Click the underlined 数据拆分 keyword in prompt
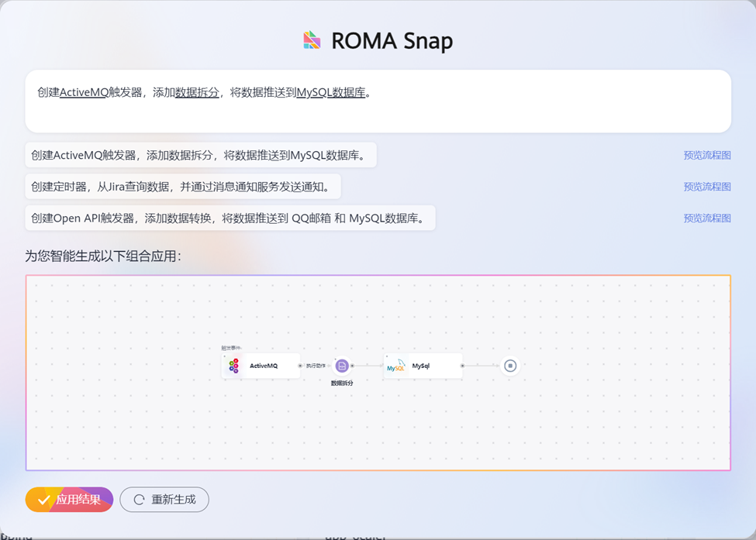 197,92
